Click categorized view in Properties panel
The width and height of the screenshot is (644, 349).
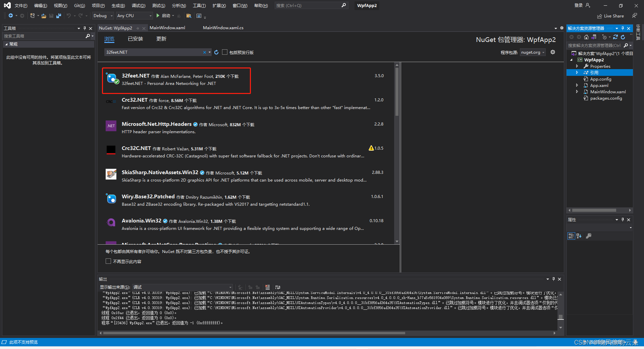coord(571,236)
